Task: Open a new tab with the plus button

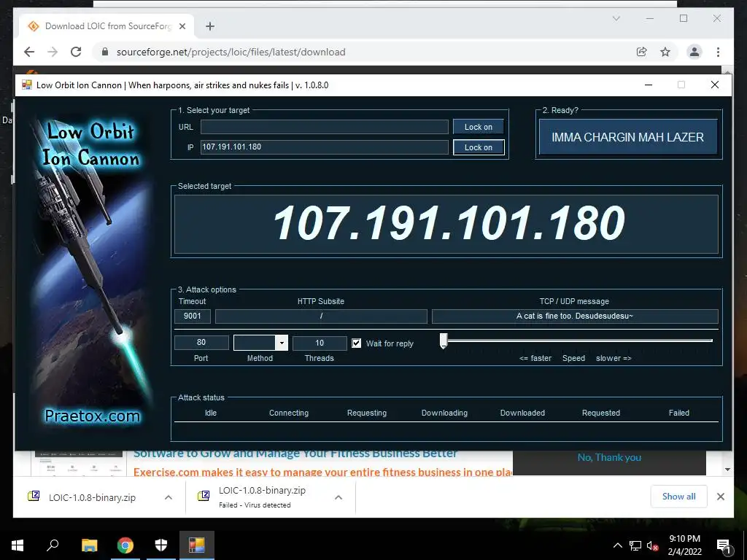Action: pyautogui.click(x=210, y=26)
